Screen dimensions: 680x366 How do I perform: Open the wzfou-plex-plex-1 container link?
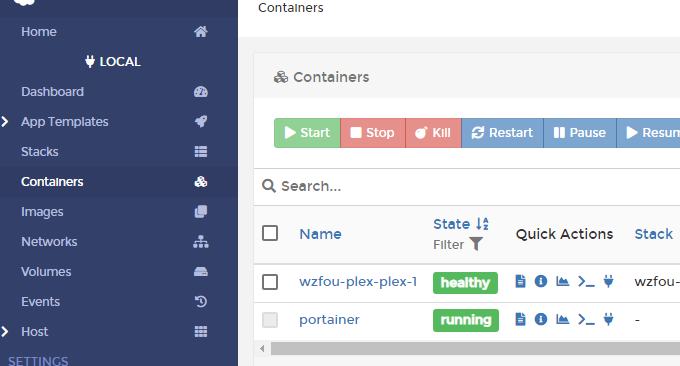pyautogui.click(x=358, y=282)
